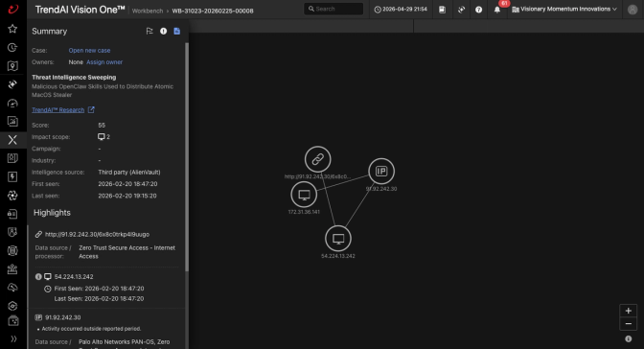Click the blue document icon in Summary header
The width and height of the screenshot is (644, 349).
(177, 32)
